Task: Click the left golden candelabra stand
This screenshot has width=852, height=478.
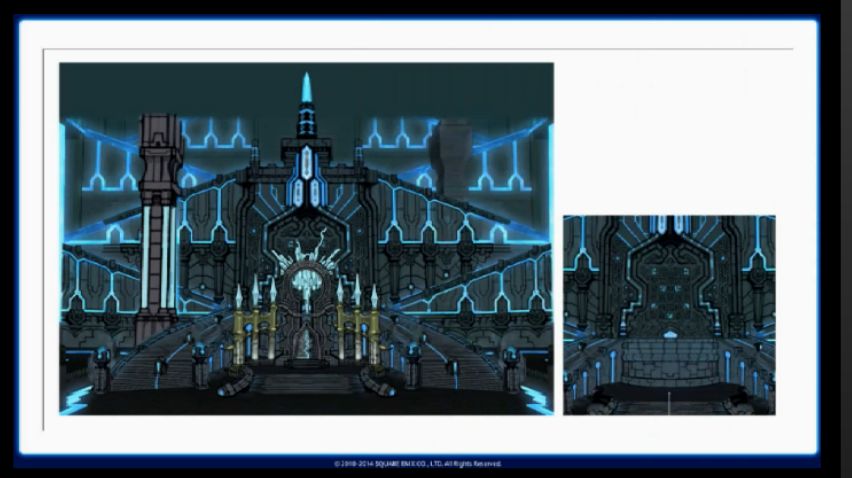Action: coord(254,325)
